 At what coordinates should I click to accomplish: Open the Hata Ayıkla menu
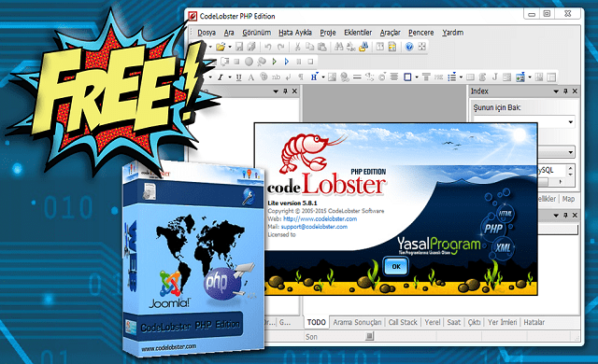coord(295,33)
